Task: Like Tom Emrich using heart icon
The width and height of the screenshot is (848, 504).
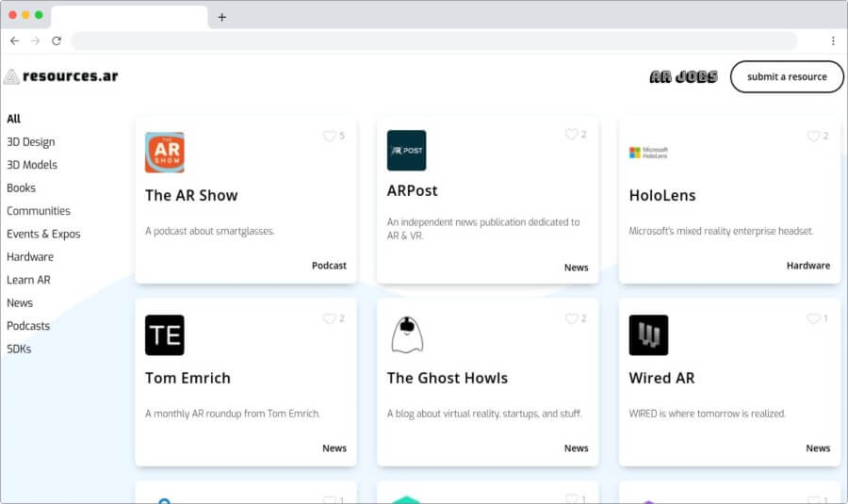Action: pos(329,318)
